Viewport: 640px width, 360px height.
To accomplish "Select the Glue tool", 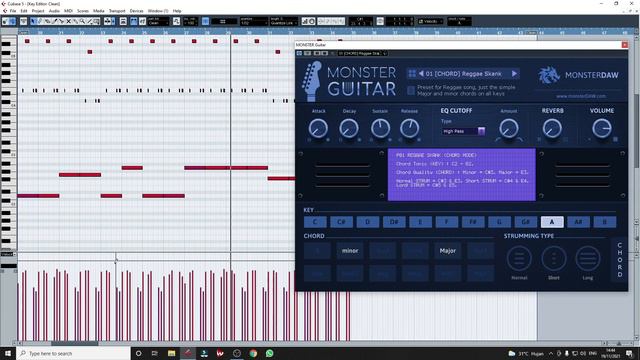I will pyautogui.click(x=75, y=21).
